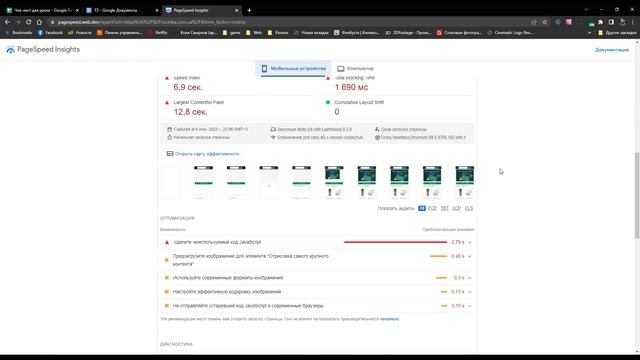This screenshot has width=640, height=360.
Task: Click the red triangle beside Largest Contentful Paint
Action: coord(167,102)
